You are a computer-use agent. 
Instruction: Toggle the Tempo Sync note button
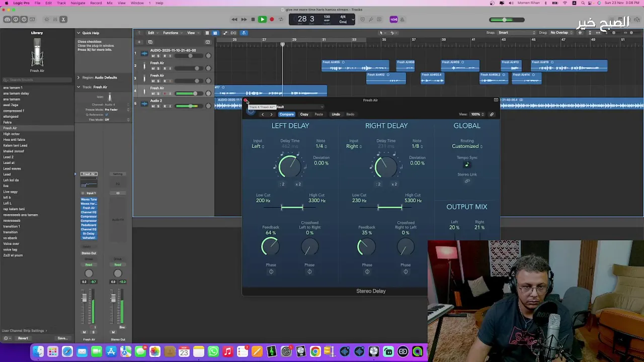click(467, 164)
